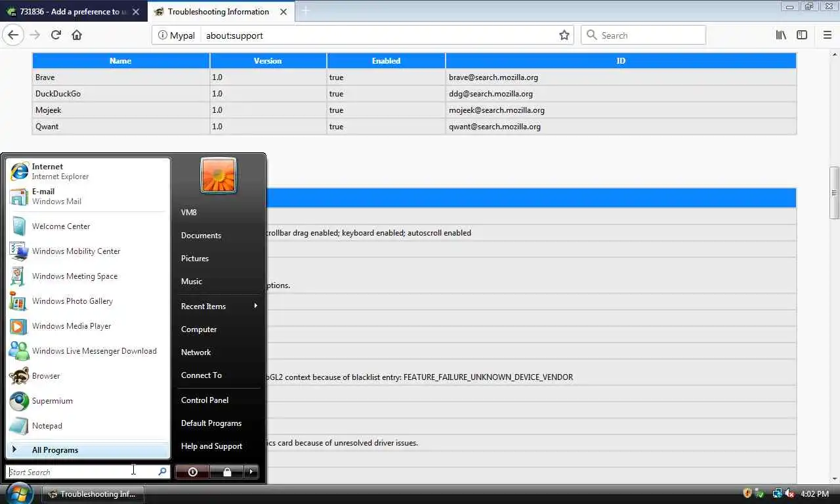Toggle the sidebars view icon
Image resolution: width=840 pixels, height=504 pixels.
point(802,35)
